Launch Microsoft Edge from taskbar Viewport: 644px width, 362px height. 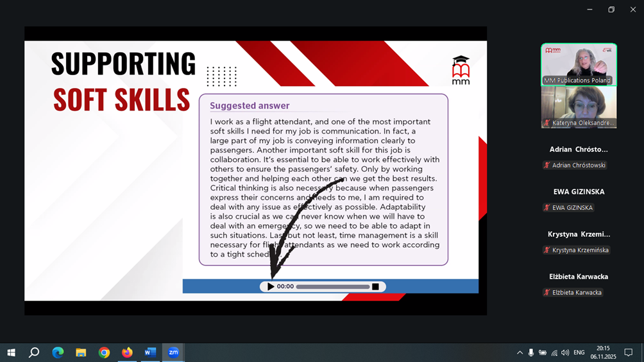(58, 352)
